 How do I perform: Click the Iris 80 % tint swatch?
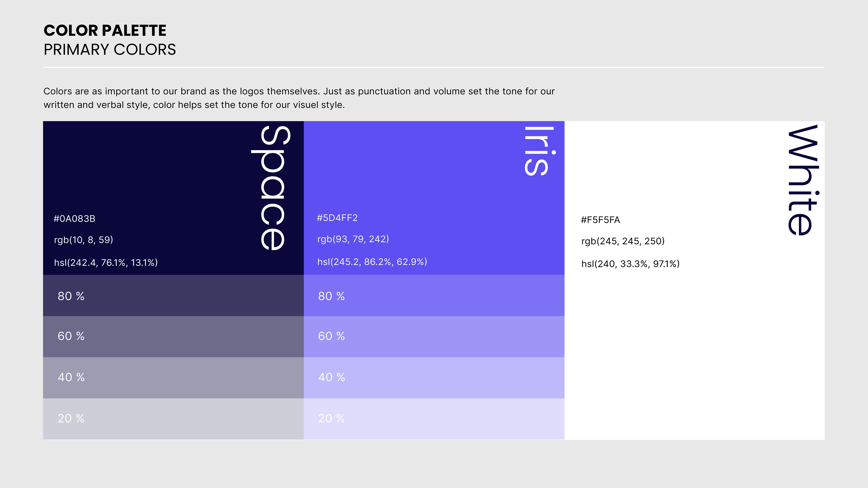coord(434,295)
